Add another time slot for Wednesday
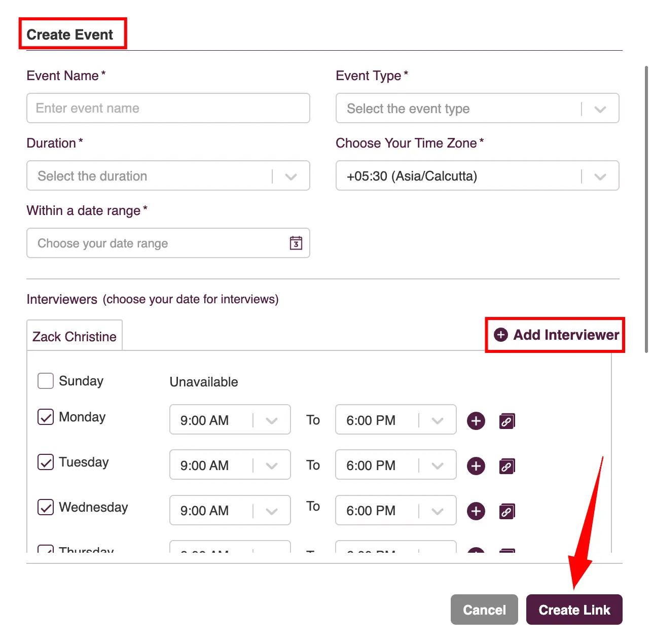Screen dimensions: 652x644 [x=476, y=511]
